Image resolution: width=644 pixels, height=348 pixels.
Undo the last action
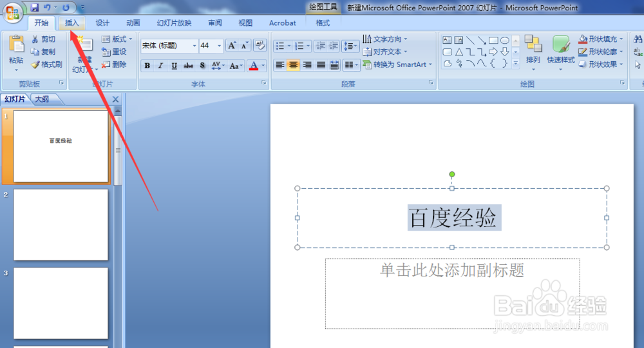(x=47, y=7)
